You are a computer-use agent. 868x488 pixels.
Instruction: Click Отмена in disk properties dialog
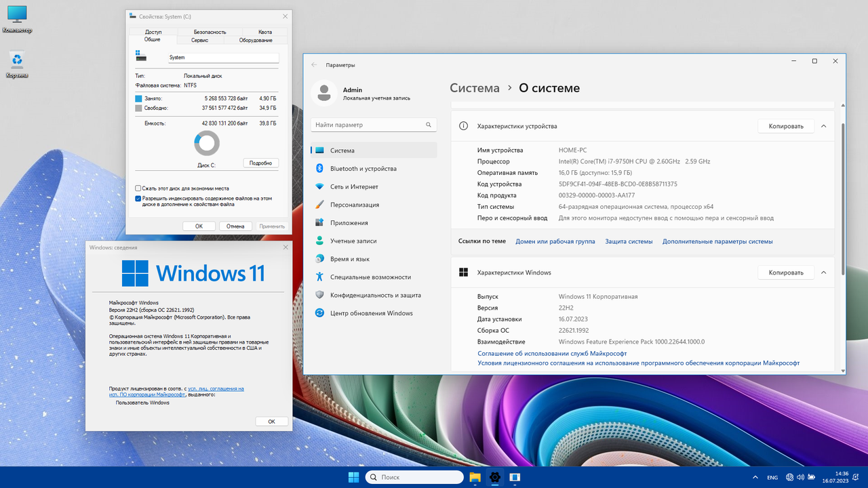[x=235, y=226]
